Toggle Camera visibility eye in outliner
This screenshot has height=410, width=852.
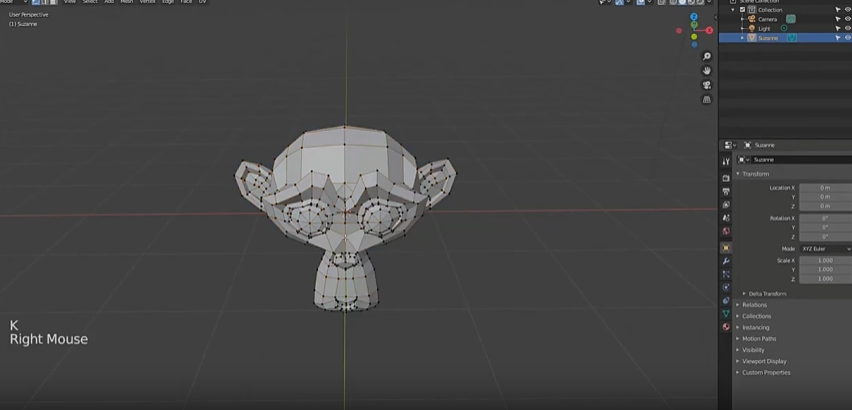[847, 19]
